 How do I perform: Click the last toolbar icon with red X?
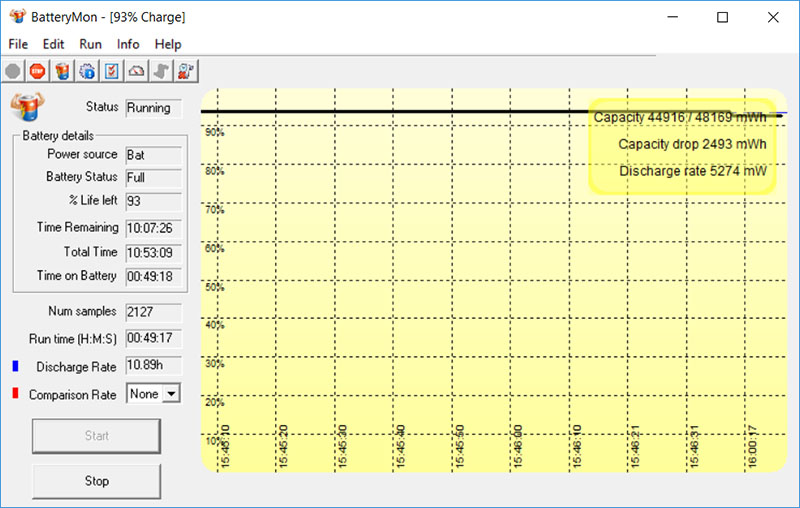click(x=186, y=71)
